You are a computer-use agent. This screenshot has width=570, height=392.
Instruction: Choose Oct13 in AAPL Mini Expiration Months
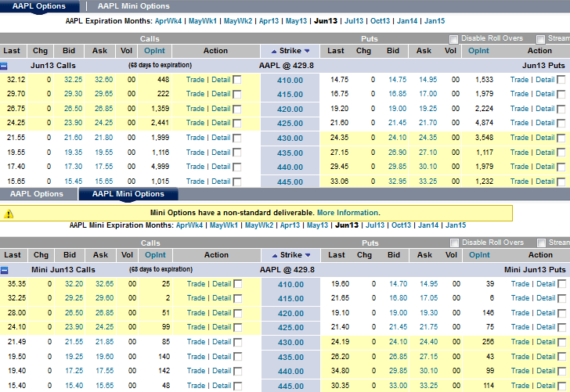pyautogui.click(x=402, y=225)
